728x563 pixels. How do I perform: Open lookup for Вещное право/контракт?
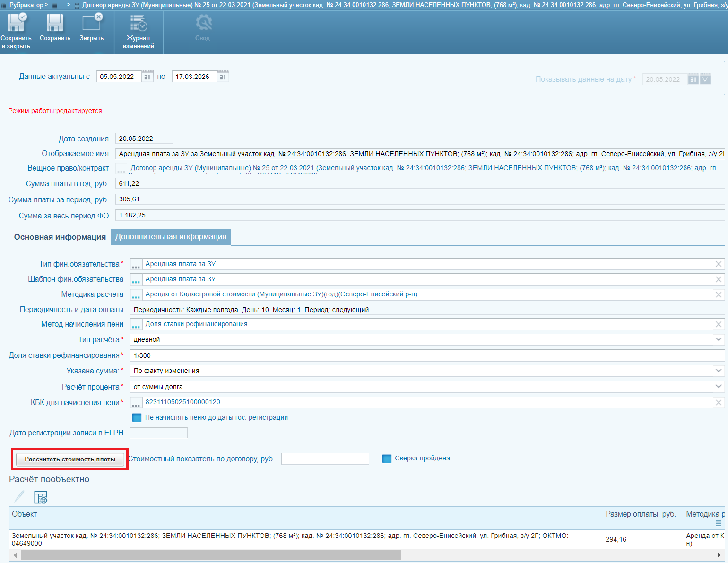tap(121, 168)
